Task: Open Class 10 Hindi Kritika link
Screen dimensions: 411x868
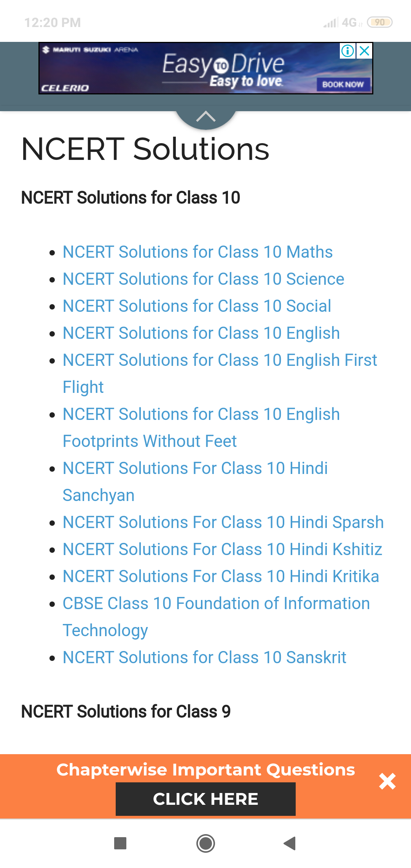Action: (221, 576)
